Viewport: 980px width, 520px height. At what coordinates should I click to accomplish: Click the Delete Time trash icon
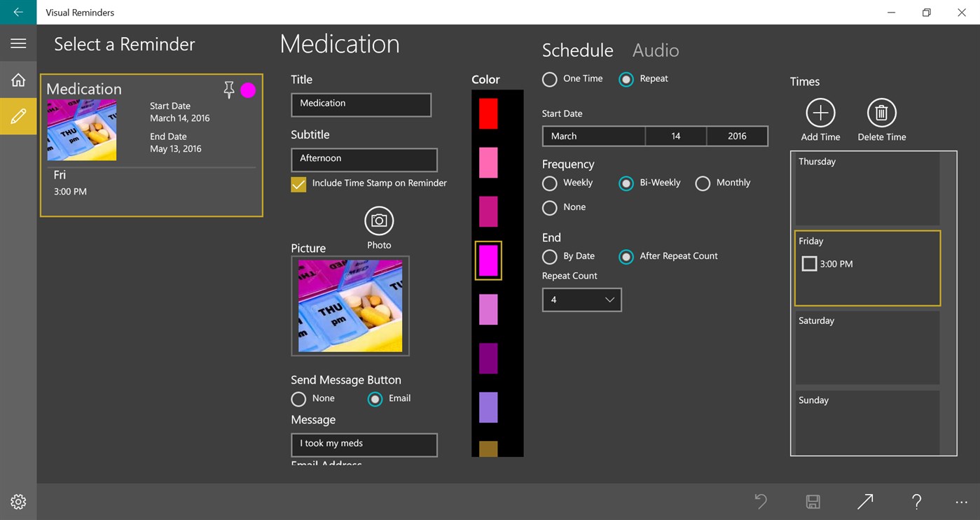pyautogui.click(x=881, y=113)
